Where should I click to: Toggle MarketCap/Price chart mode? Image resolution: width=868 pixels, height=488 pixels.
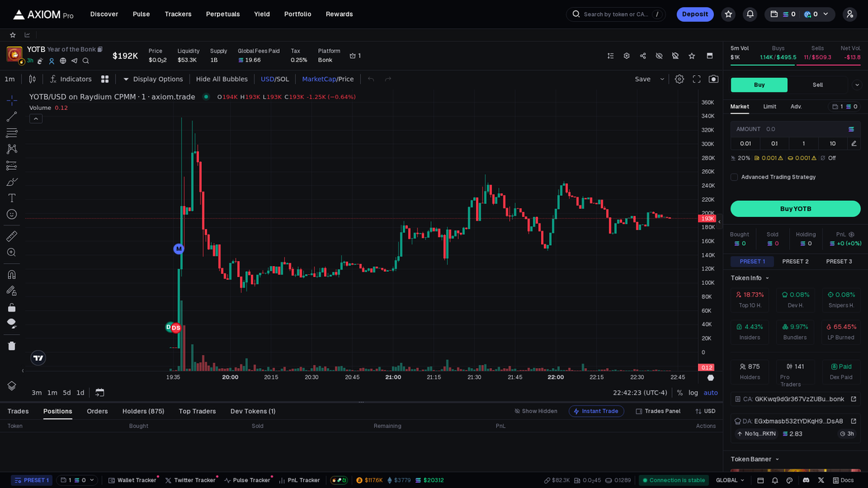pyautogui.click(x=328, y=79)
